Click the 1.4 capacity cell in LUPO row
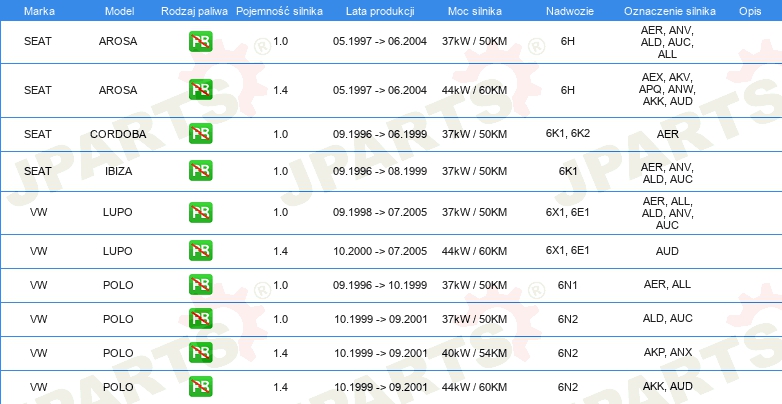This screenshot has height=404, width=782. tap(280, 251)
